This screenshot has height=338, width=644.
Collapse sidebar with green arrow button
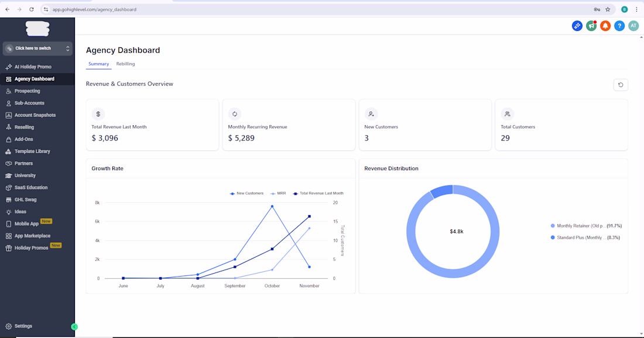[74, 327]
